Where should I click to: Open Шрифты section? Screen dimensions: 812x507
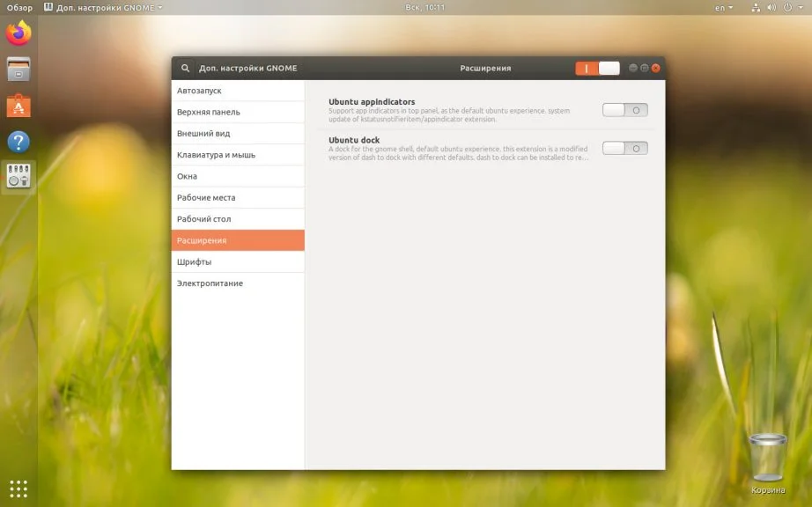pos(238,261)
